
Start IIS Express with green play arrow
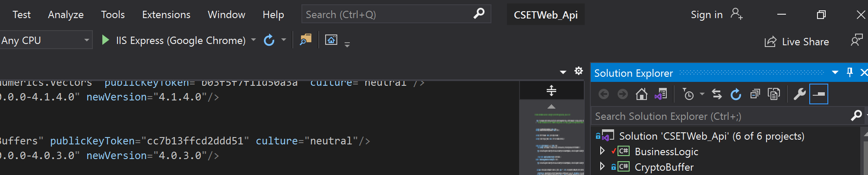click(105, 40)
